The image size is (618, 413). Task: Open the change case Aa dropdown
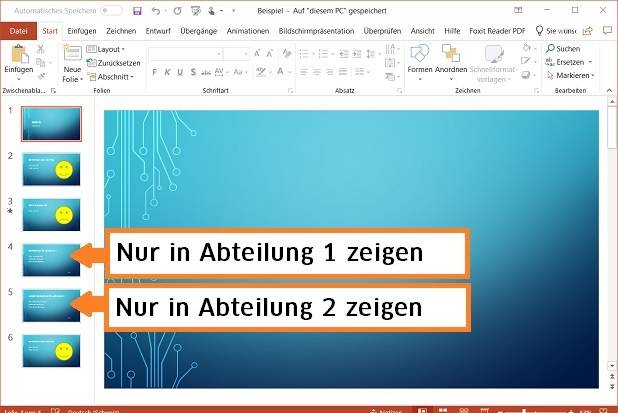[x=240, y=72]
